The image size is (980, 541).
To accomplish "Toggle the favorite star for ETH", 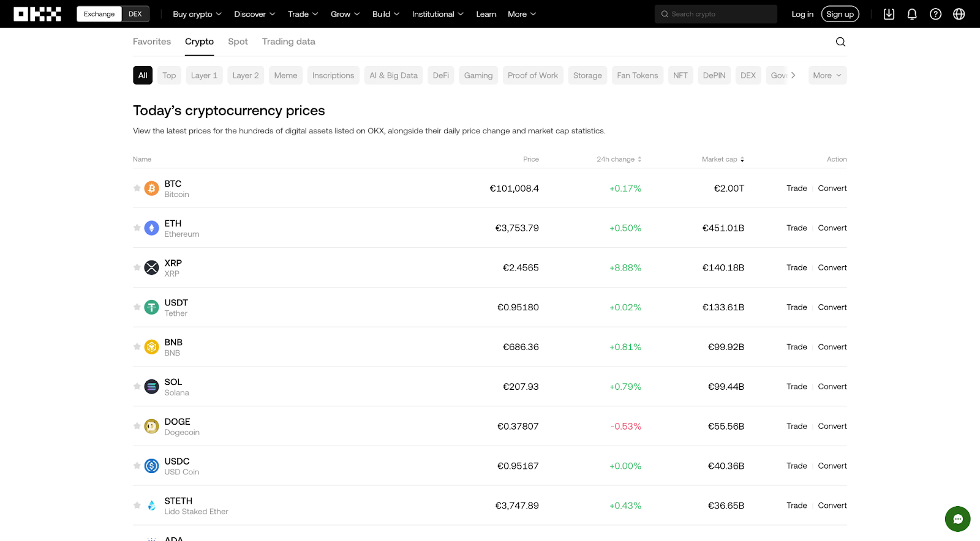I will (x=137, y=228).
